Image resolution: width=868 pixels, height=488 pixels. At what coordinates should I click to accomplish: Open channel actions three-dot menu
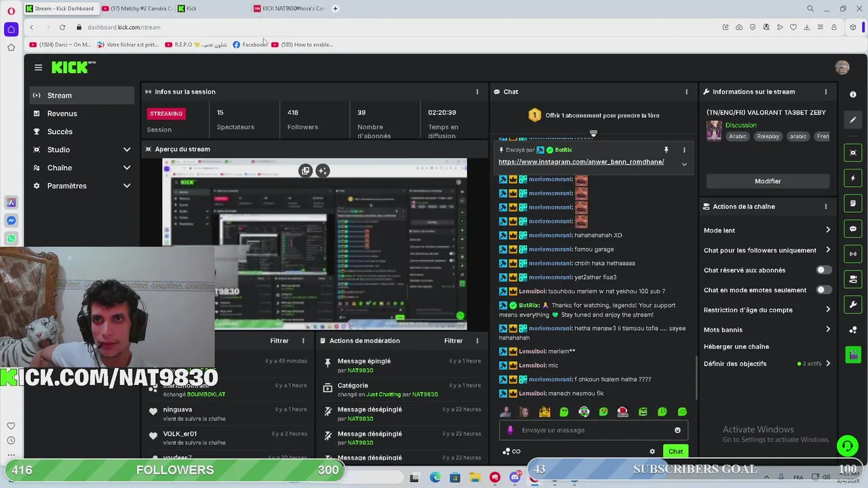click(825, 206)
